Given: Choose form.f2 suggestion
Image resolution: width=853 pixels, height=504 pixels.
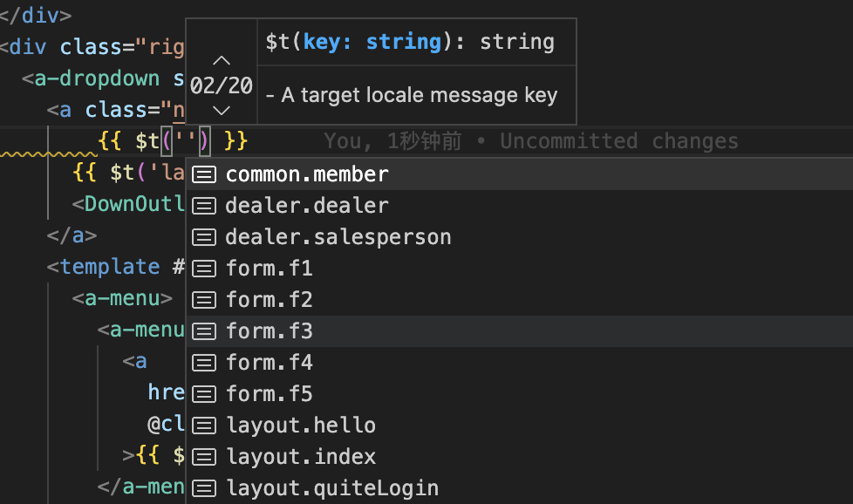Looking at the screenshot, I should [520, 300].
